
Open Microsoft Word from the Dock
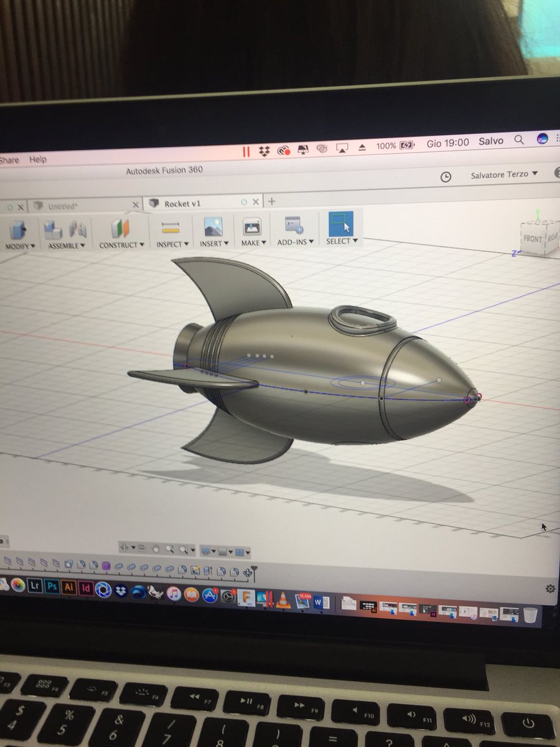tap(321, 602)
